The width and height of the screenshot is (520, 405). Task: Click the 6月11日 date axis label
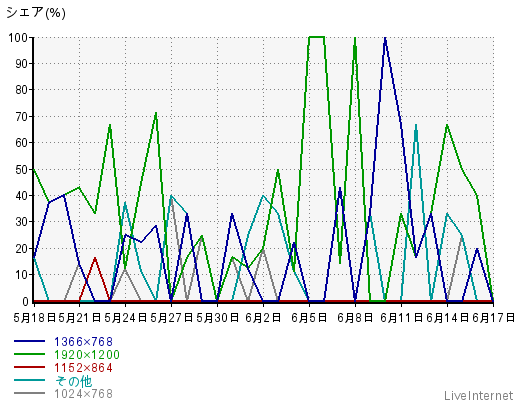[401, 318]
